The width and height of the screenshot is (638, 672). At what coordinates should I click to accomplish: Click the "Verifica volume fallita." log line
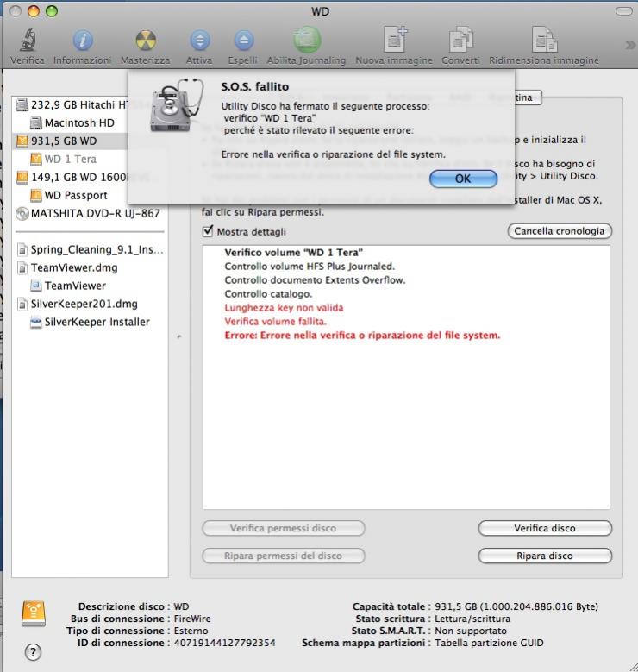(x=276, y=322)
